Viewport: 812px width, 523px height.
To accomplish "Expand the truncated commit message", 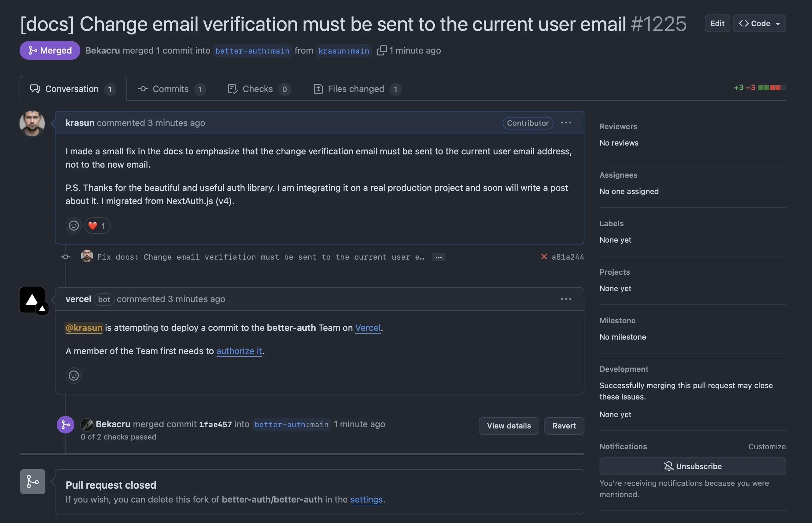I will [438, 257].
